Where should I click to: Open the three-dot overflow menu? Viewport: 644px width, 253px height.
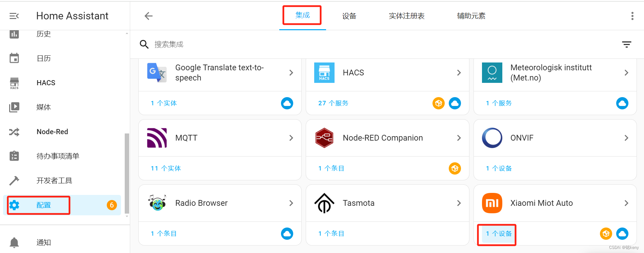pos(632,16)
